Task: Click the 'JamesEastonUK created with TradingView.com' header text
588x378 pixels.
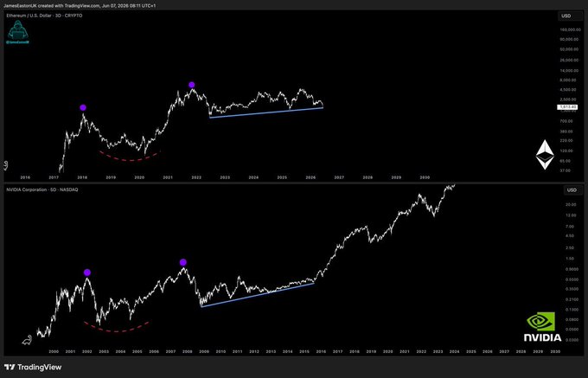Action: click(x=52, y=6)
